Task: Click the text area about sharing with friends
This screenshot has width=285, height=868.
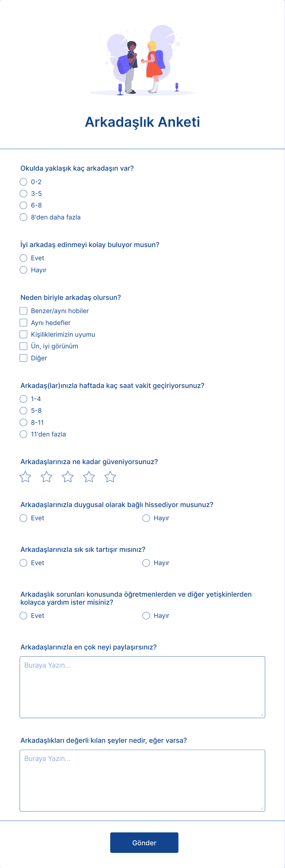Action: 142,687
